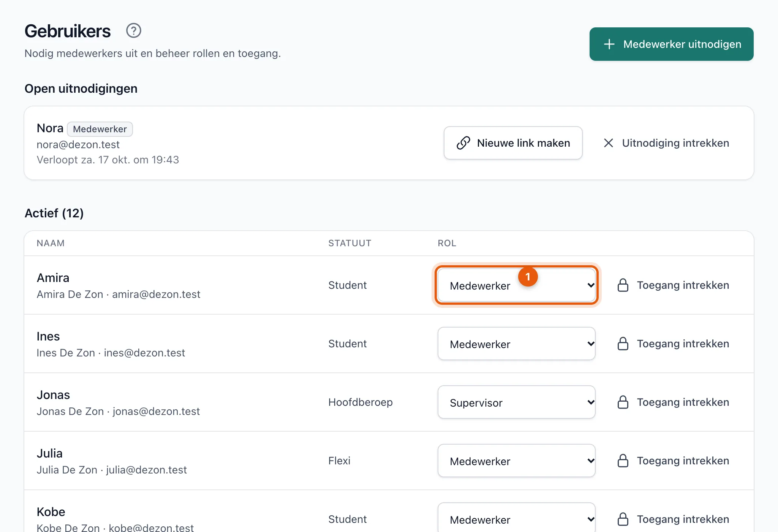Click the X icon for Uitnodiging intrekken
Image resolution: width=778 pixels, height=532 pixels.
tap(609, 143)
